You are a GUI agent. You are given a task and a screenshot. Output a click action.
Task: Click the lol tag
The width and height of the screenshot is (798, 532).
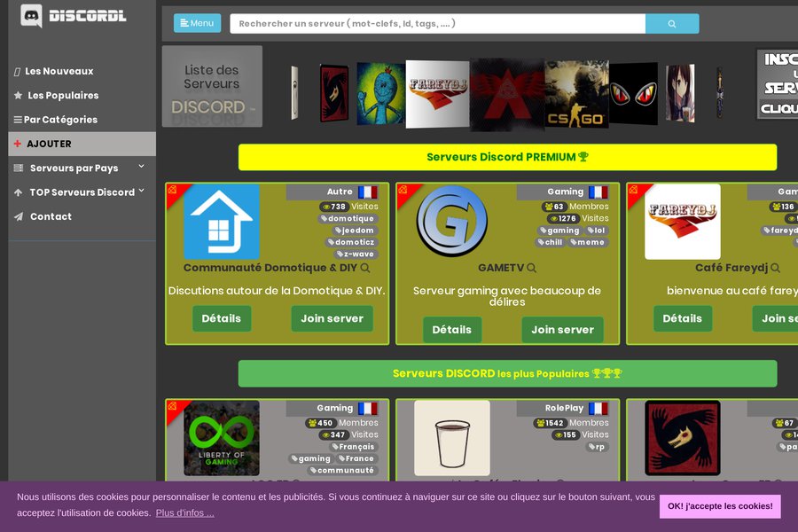(x=597, y=231)
